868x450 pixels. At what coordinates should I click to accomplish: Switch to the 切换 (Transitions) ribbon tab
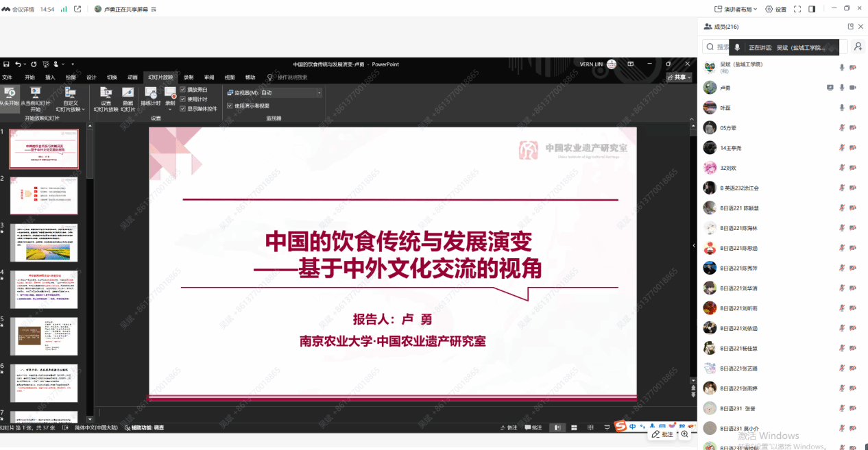coord(111,77)
